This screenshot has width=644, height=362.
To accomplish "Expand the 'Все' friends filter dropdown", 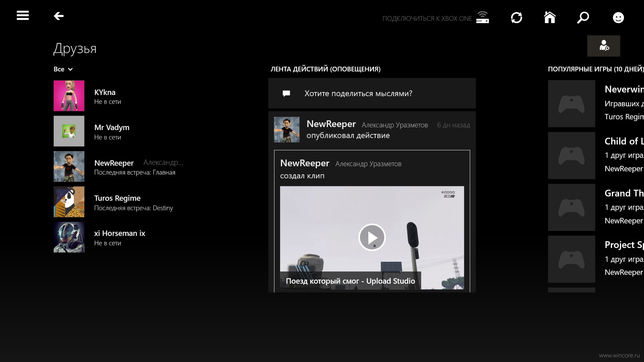I will tap(63, 69).
